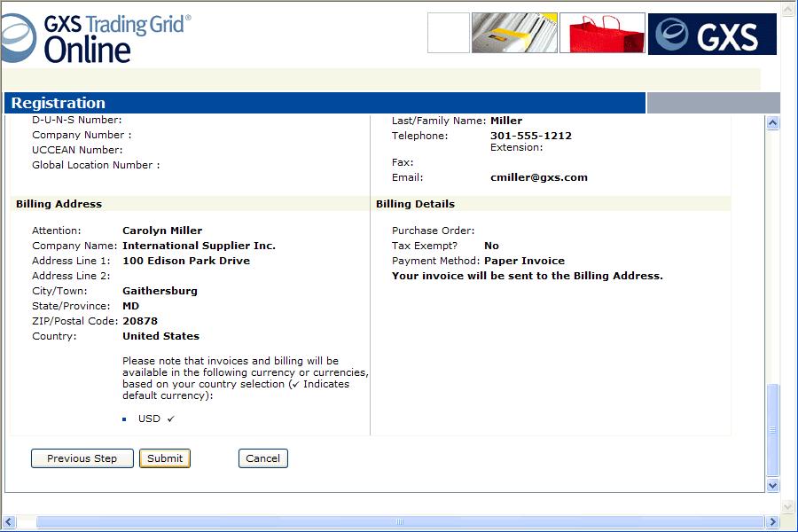Click the invoice sent to Billing Address note

pyautogui.click(x=528, y=276)
